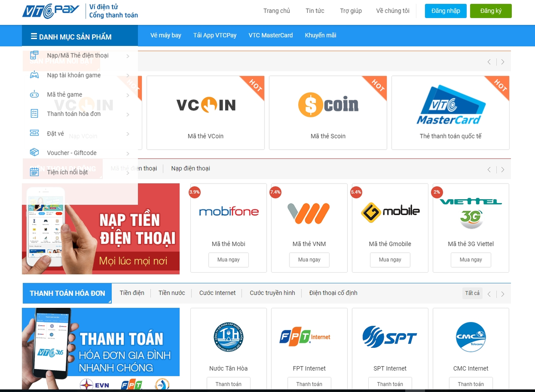
Task: Click the ticket icon beside Đặt vé
Action: pos(34,133)
